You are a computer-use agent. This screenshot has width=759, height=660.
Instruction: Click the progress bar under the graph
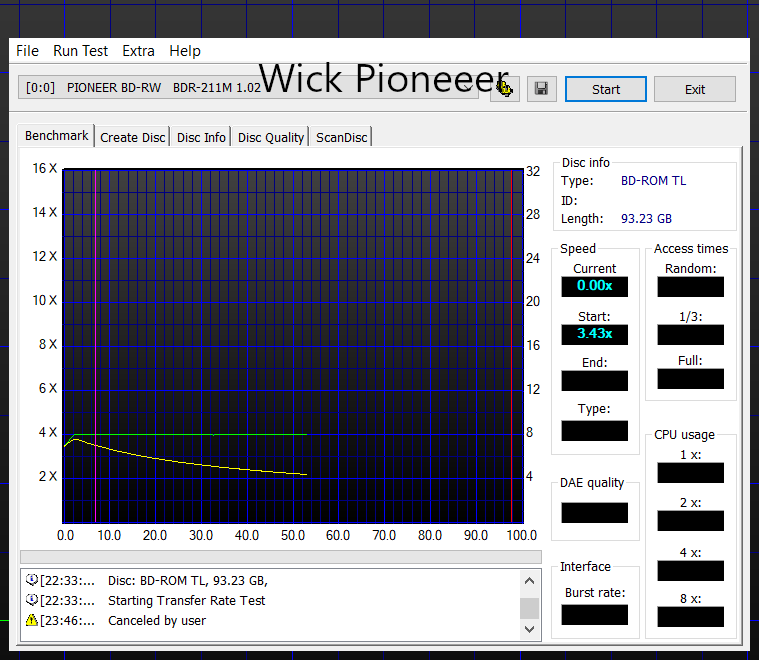click(x=281, y=556)
